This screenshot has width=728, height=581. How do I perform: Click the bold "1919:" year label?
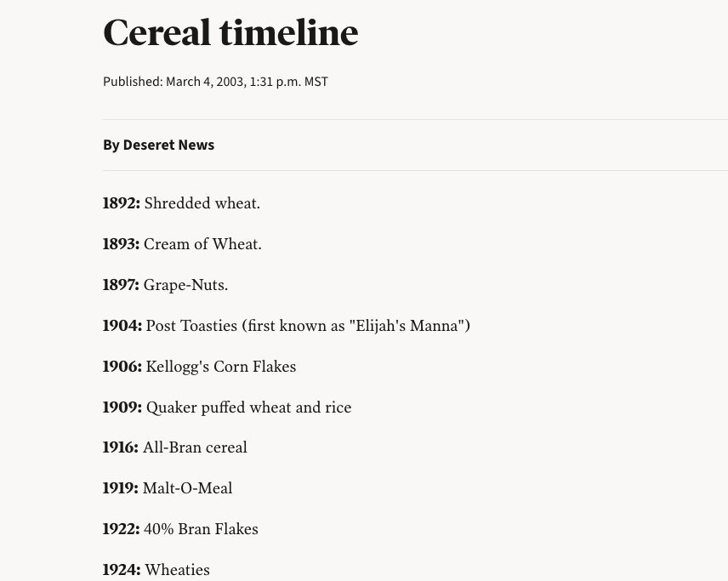(120, 488)
